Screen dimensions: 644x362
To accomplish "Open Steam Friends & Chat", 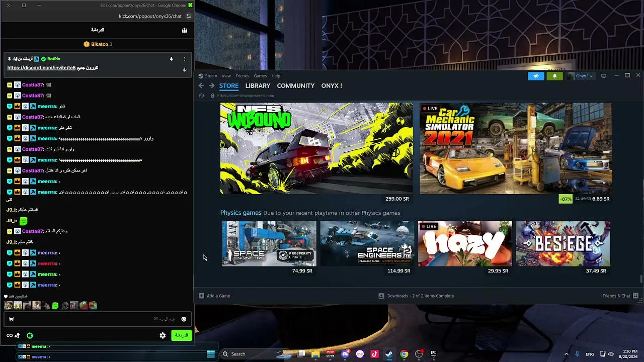I will click(620, 296).
